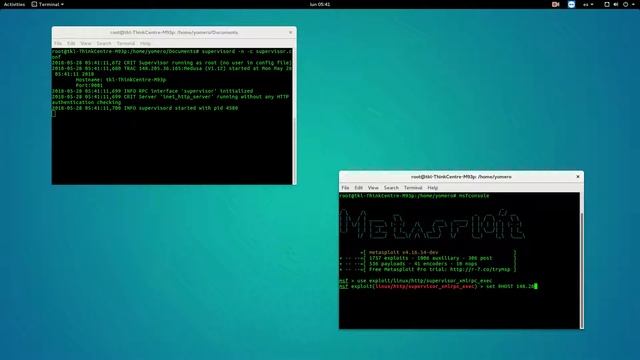The height and width of the screenshot is (360, 640).
Task: Click the network status icon in top bar
Action: point(607,4)
